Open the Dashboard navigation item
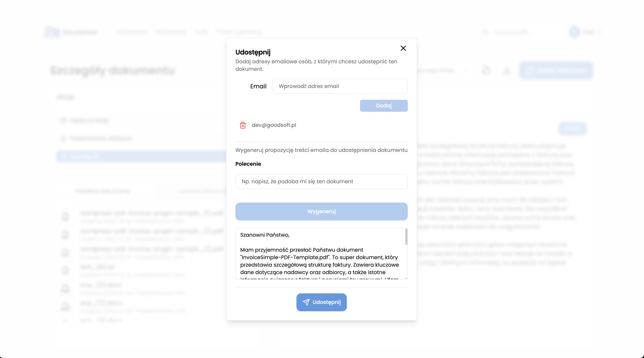 click(132, 32)
